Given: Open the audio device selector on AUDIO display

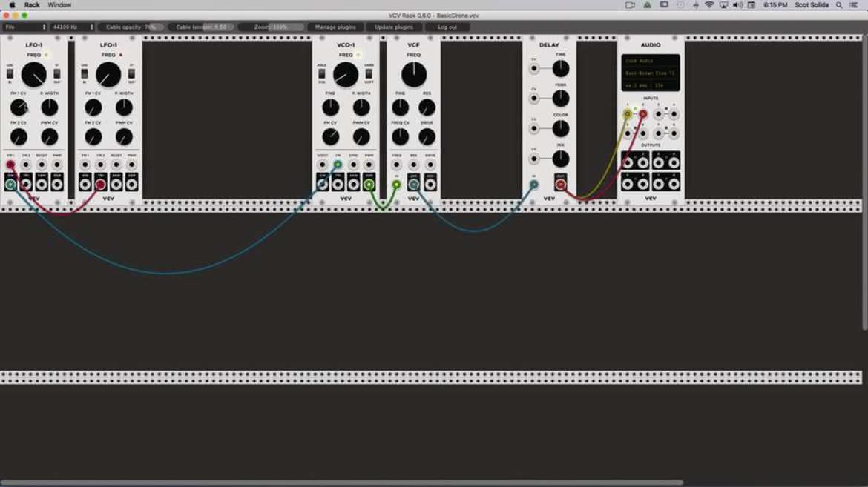Looking at the screenshot, I should [x=651, y=73].
